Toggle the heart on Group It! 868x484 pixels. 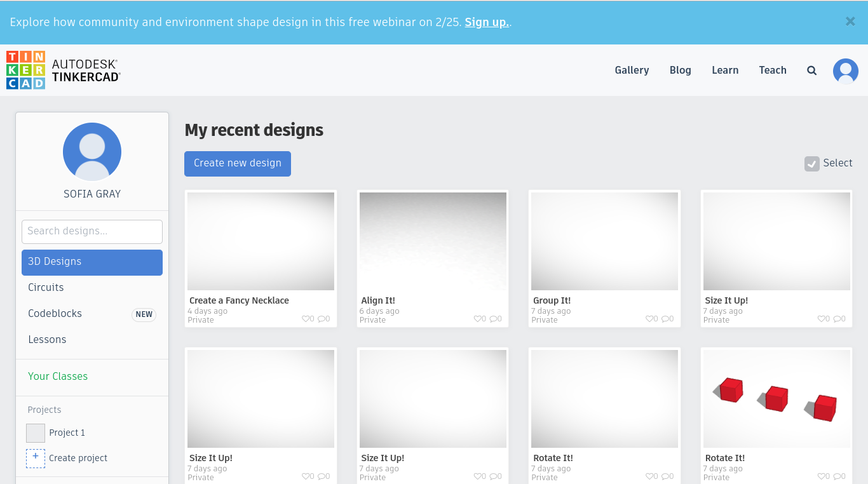coord(650,319)
